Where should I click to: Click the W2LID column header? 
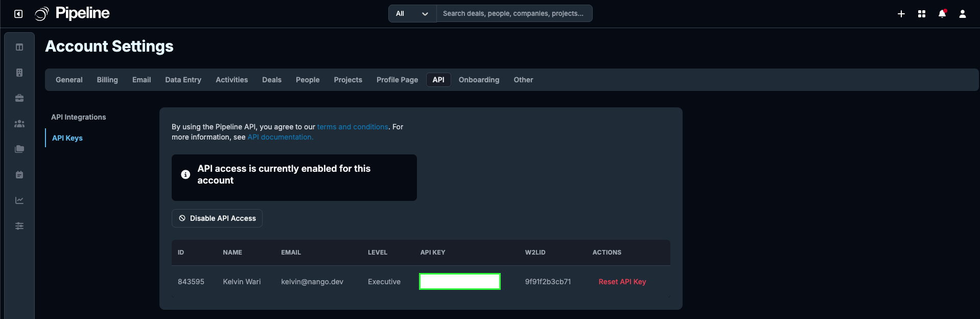pyautogui.click(x=535, y=253)
